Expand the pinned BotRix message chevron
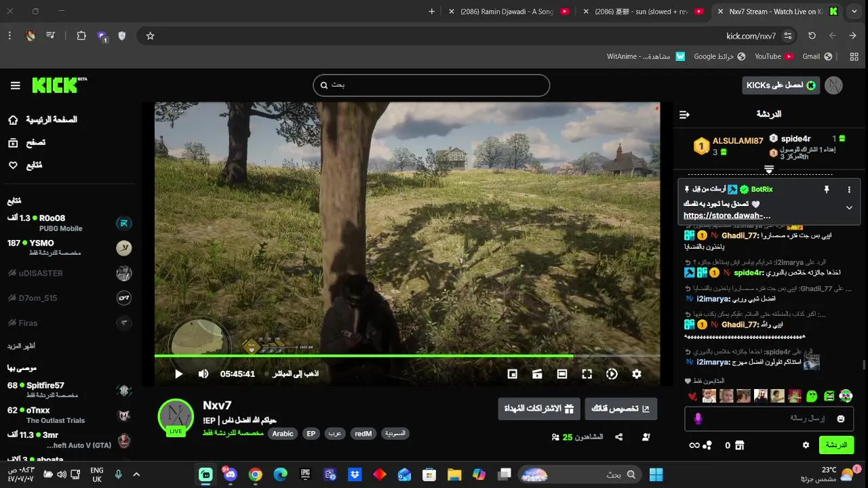Viewport: 868px width, 488px height. click(849, 208)
